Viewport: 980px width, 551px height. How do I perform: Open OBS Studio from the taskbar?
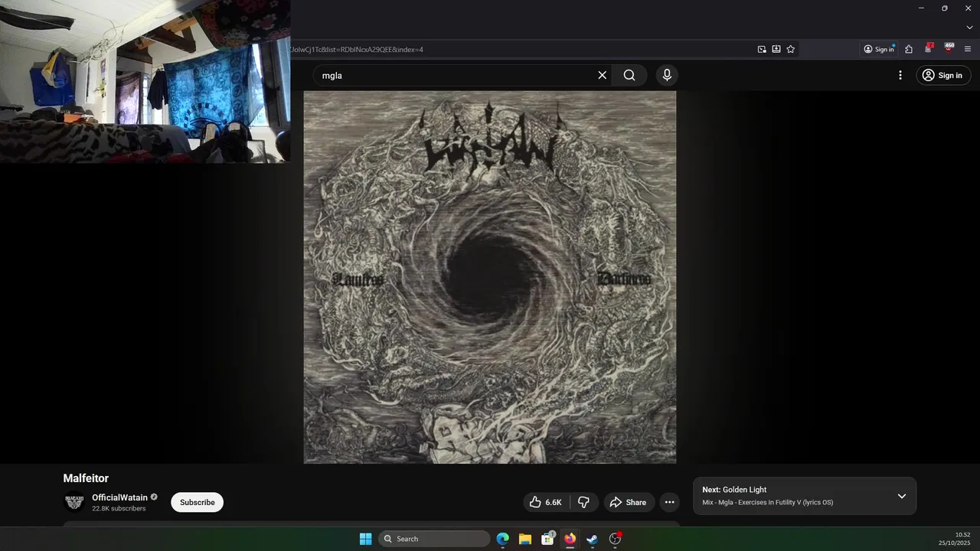(x=615, y=539)
